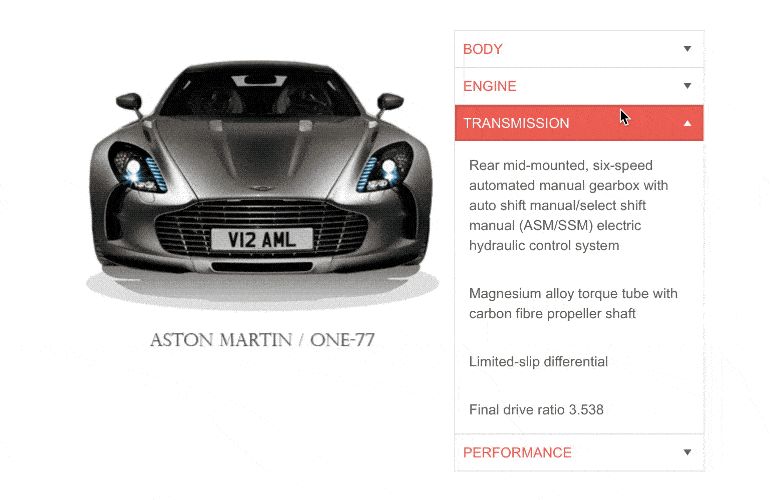The width and height of the screenshot is (770, 500).
Task: Click the car's right headlight
Action: coord(385,167)
